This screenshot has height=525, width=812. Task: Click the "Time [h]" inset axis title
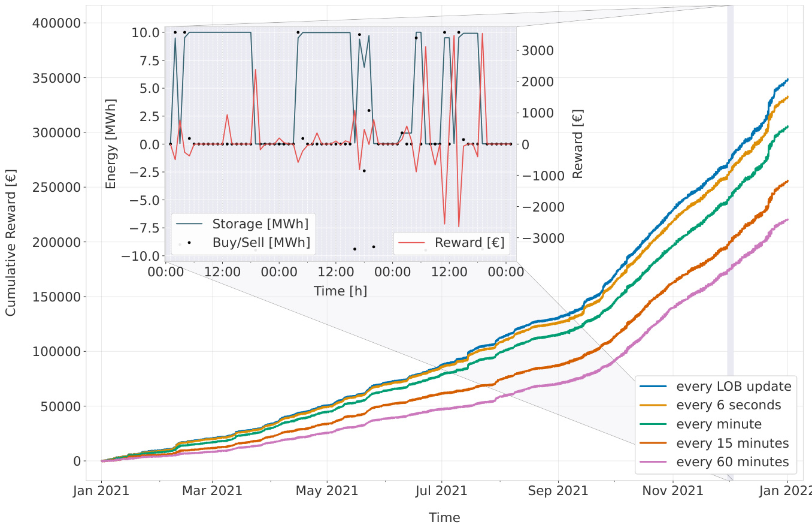(340, 291)
